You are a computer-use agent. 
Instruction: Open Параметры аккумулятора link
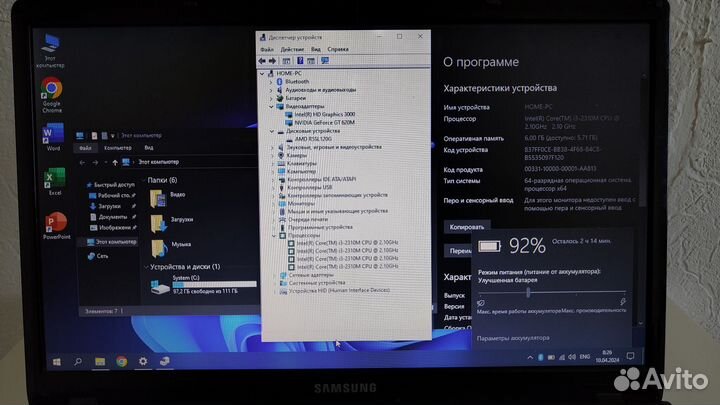(x=513, y=338)
